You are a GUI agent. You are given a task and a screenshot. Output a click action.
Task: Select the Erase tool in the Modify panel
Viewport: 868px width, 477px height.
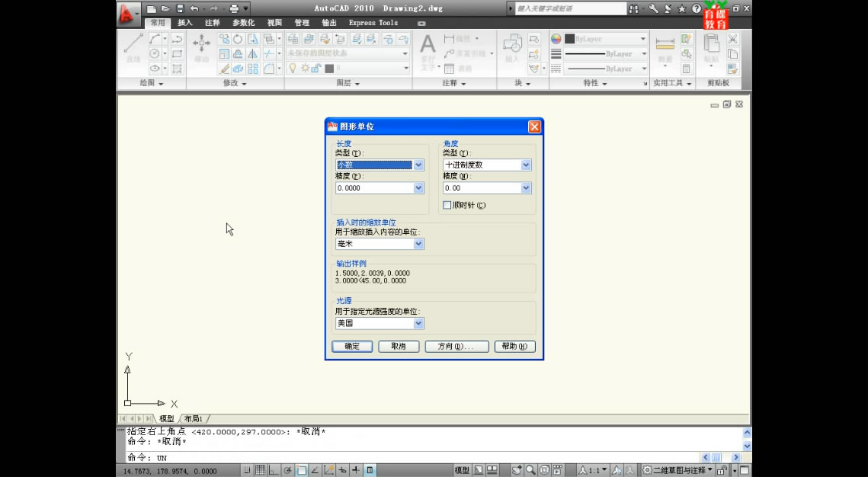(x=224, y=69)
